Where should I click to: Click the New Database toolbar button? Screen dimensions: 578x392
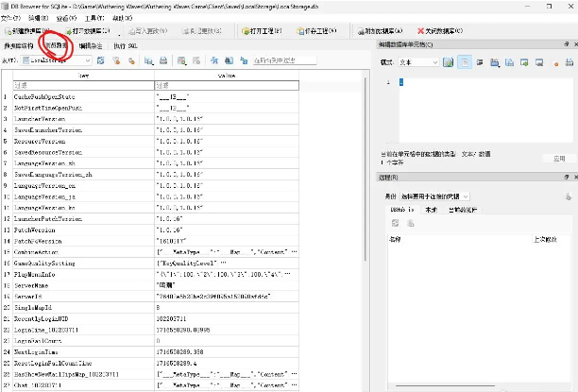[x=29, y=31]
